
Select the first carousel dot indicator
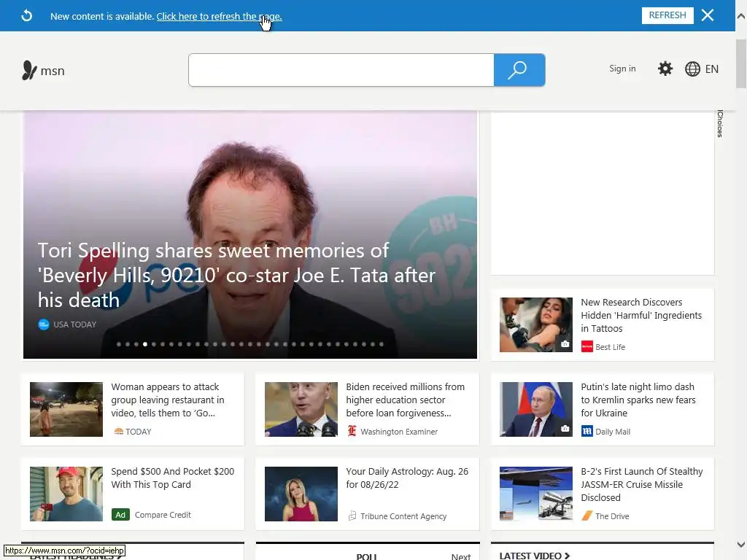pyautogui.click(x=119, y=344)
